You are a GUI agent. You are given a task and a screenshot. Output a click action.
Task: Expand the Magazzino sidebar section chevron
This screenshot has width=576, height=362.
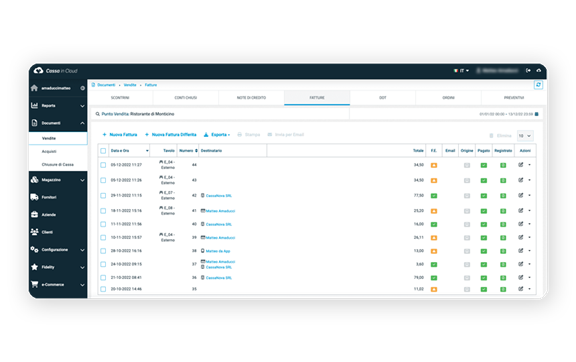tap(82, 180)
